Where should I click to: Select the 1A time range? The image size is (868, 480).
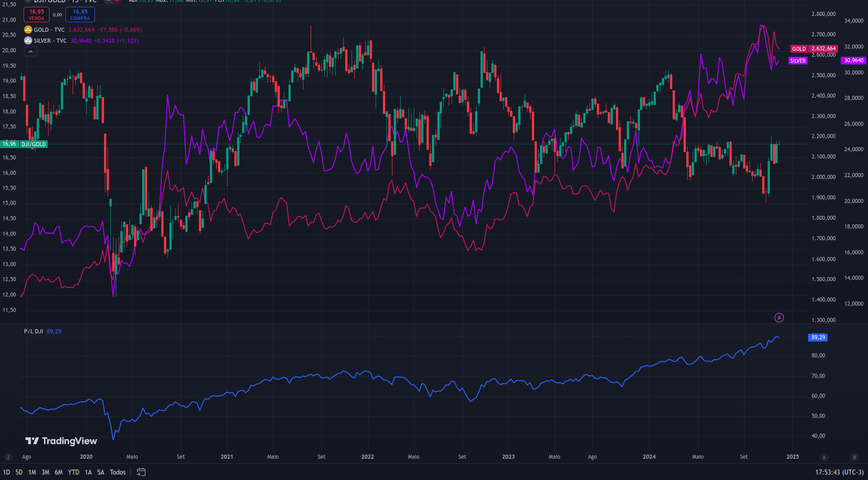(x=88, y=472)
